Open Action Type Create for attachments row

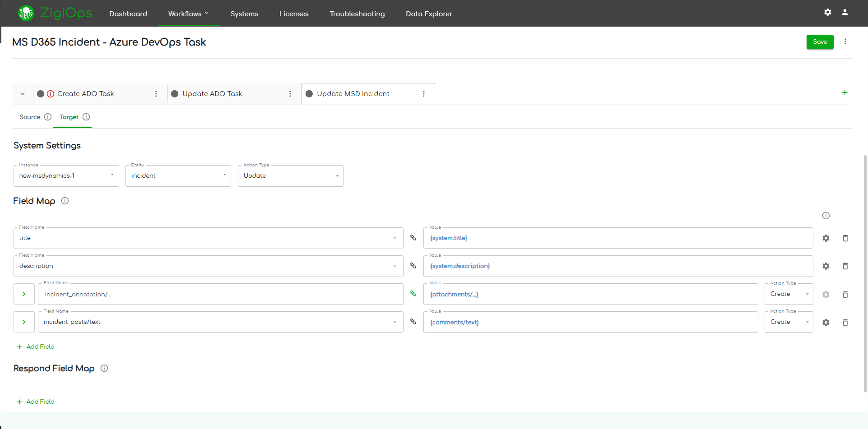(789, 294)
